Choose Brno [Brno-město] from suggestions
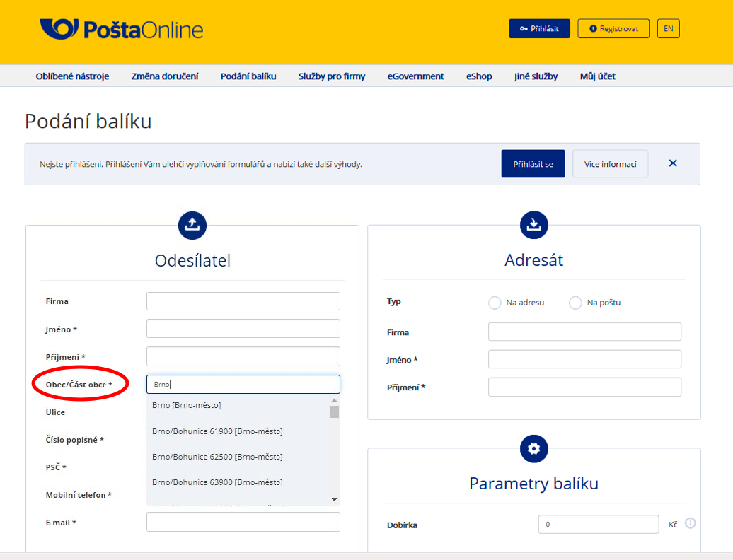Viewport: 733px width, 560px height. tap(187, 405)
